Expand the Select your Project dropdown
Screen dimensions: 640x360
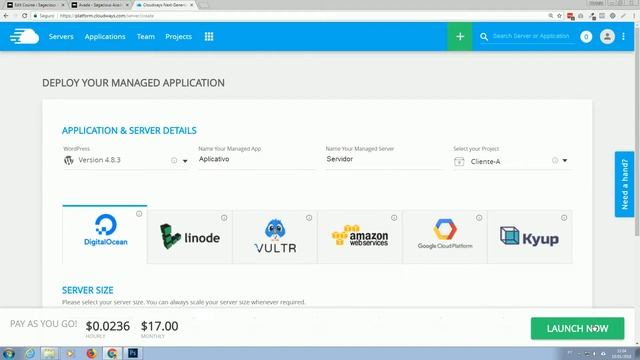565,160
